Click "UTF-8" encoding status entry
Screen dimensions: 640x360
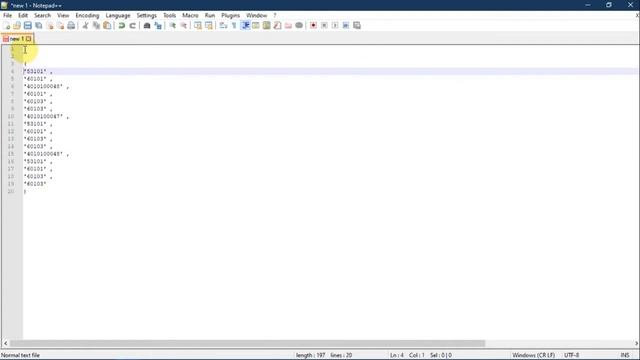(x=571, y=356)
